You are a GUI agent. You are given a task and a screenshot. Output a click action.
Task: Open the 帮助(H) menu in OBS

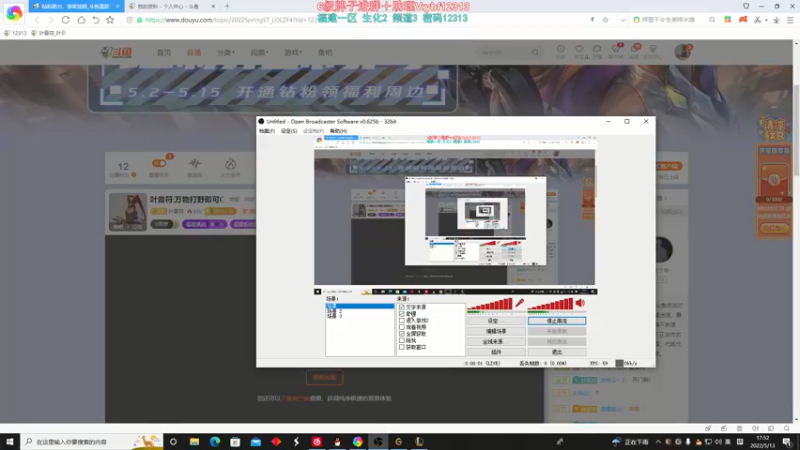[338, 131]
